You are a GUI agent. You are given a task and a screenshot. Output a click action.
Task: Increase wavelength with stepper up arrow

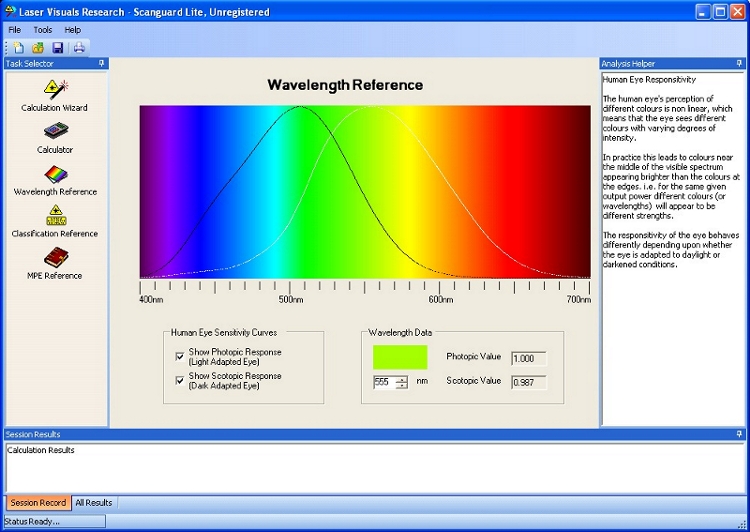403,379
